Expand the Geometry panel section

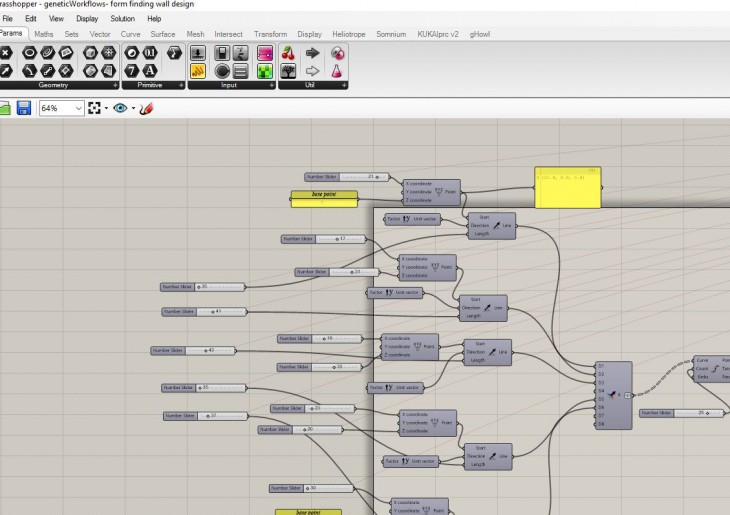pyautogui.click(x=117, y=85)
